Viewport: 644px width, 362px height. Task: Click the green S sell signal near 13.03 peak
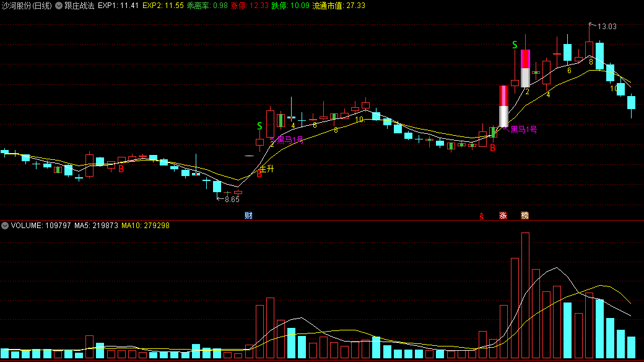pos(515,45)
